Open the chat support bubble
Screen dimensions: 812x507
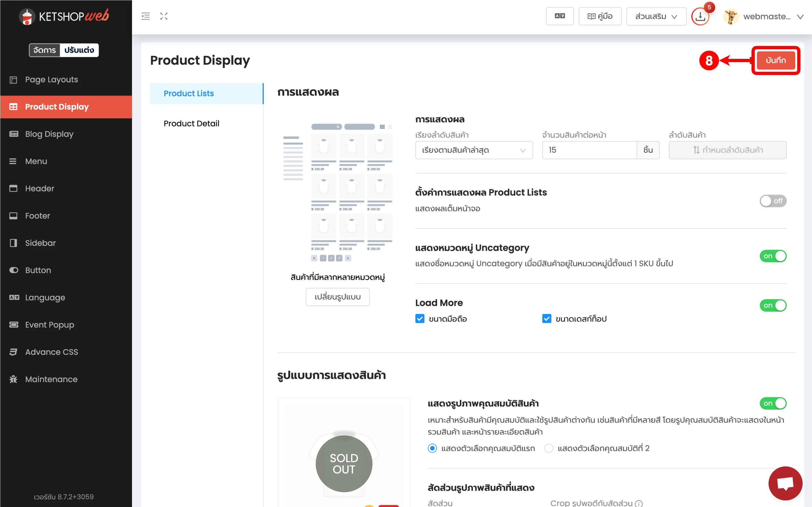(x=785, y=483)
